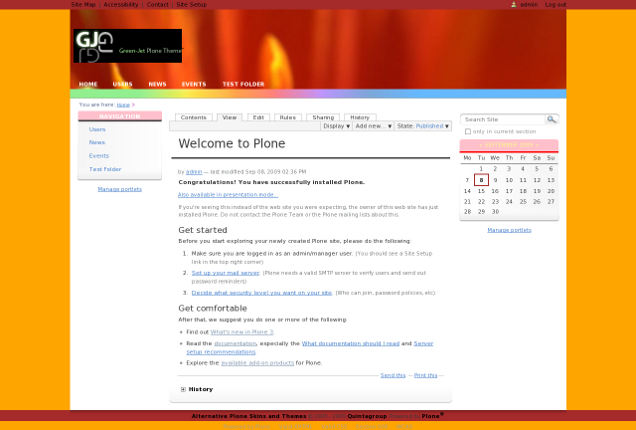Click the documentation link
The height and width of the screenshot is (430, 636).
(x=235, y=344)
